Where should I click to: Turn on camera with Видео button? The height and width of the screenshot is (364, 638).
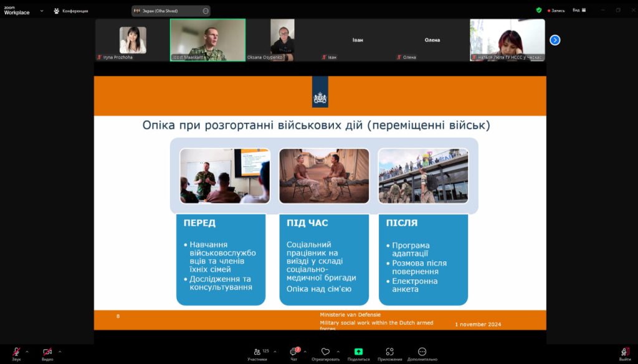coord(47,352)
